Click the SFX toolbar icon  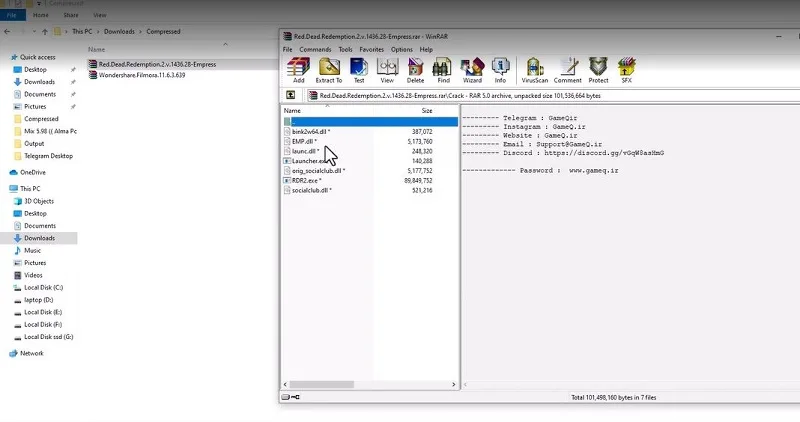click(x=627, y=70)
